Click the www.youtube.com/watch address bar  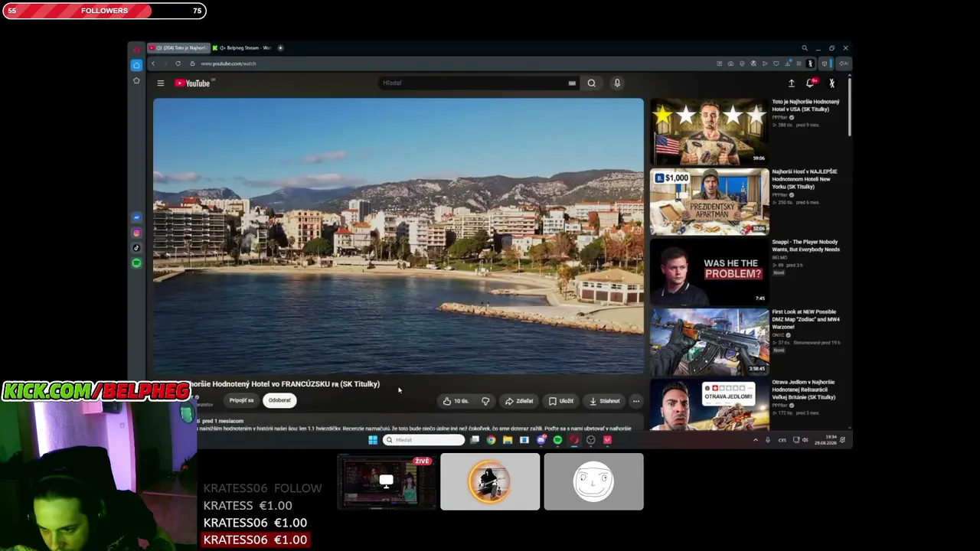click(228, 64)
